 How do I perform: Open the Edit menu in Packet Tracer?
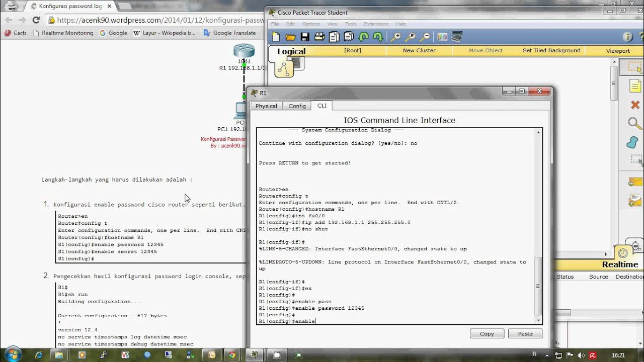[291, 24]
